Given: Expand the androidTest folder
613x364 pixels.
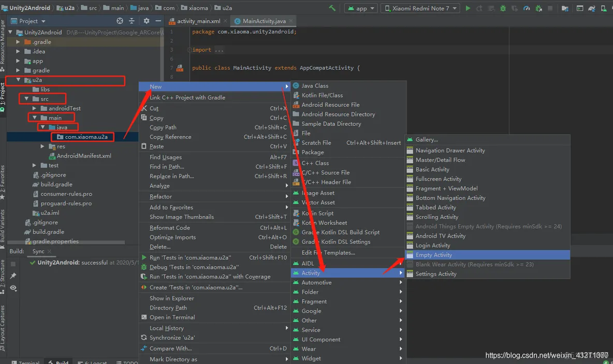Looking at the screenshot, I should coord(34,108).
